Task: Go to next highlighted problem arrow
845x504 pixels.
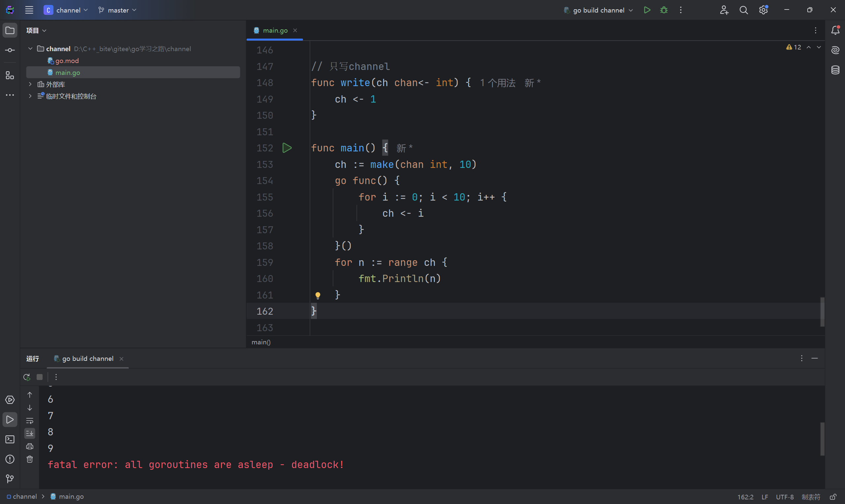Action: coord(819,47)
